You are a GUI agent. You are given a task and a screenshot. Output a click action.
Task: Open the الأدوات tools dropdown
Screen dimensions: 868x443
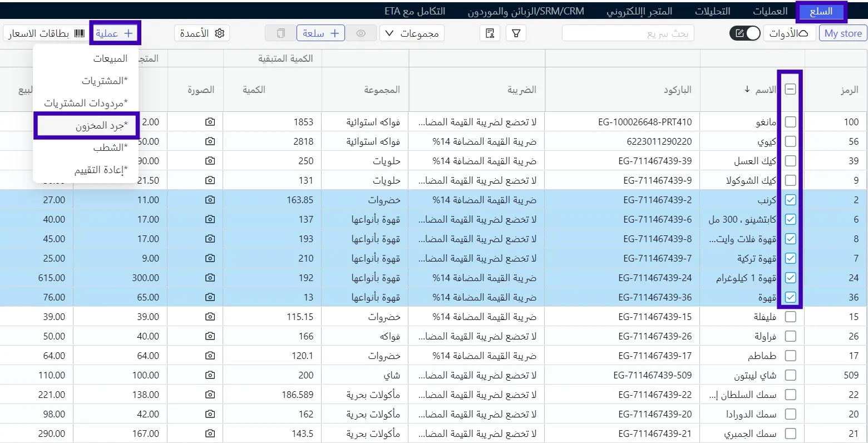[789, 33]
